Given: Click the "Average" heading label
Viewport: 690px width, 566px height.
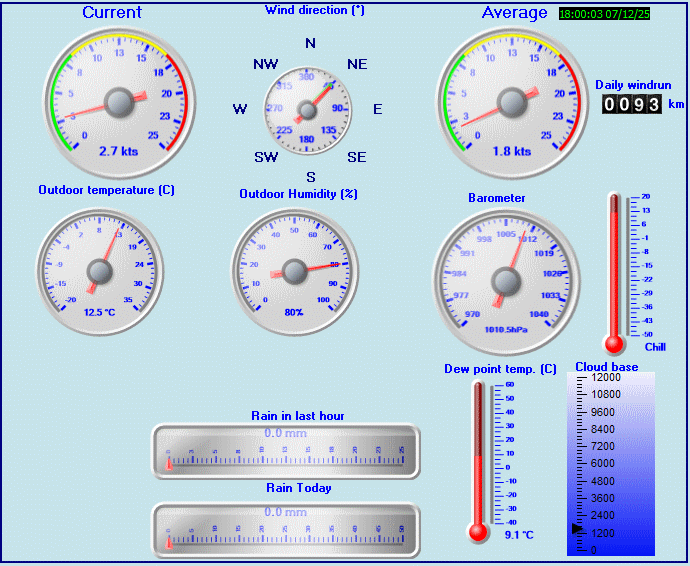Looking at the screenshot, I should click(x=514, y=13).
